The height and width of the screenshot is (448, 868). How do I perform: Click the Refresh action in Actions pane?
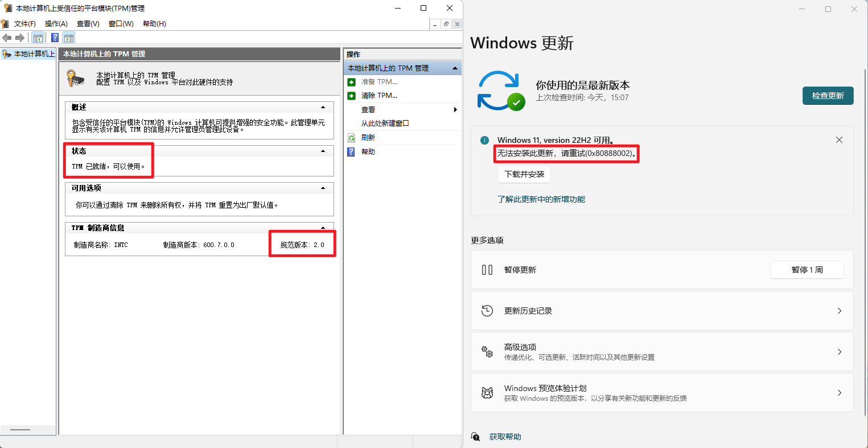(368, 138)
